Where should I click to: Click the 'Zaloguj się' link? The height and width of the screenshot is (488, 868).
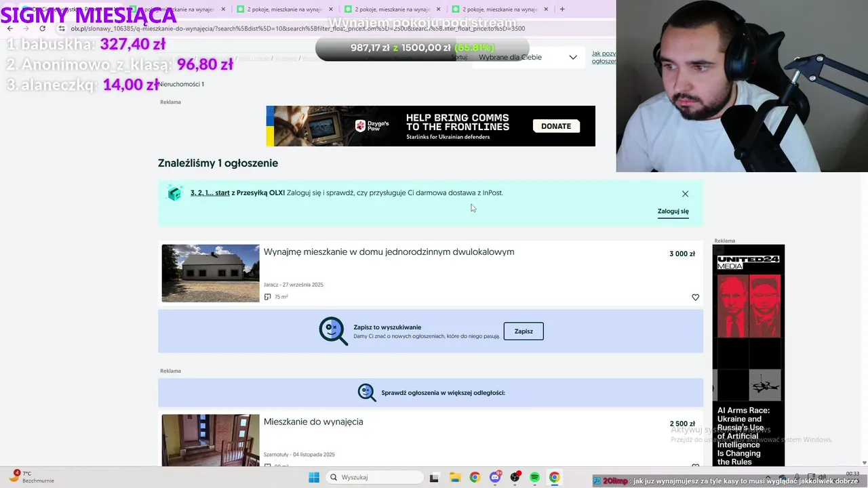[673, 211]
